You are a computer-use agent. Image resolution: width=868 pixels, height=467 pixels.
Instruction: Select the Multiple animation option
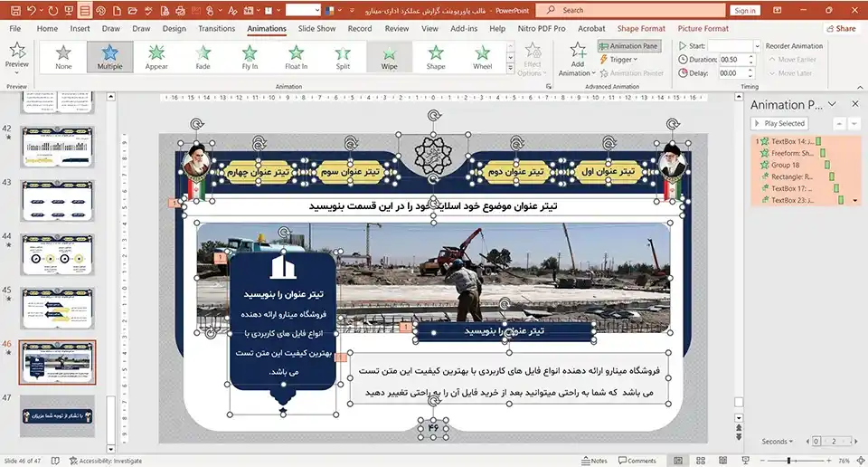click(110, 57)
